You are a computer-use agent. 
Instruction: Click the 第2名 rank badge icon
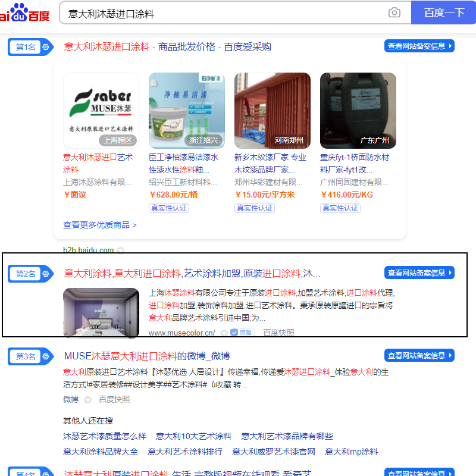coord(31,274)
